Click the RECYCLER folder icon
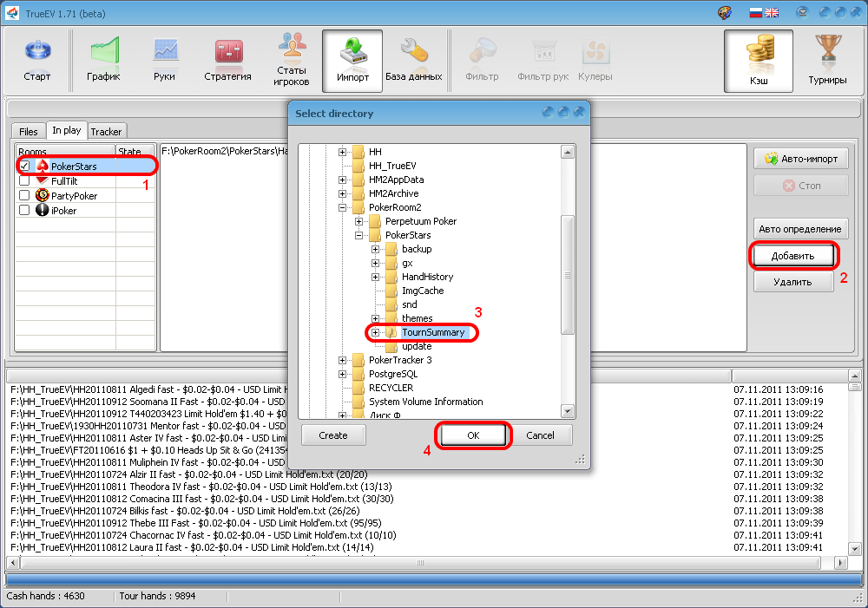This screenshot has height=608, width=868. point(358,387)
